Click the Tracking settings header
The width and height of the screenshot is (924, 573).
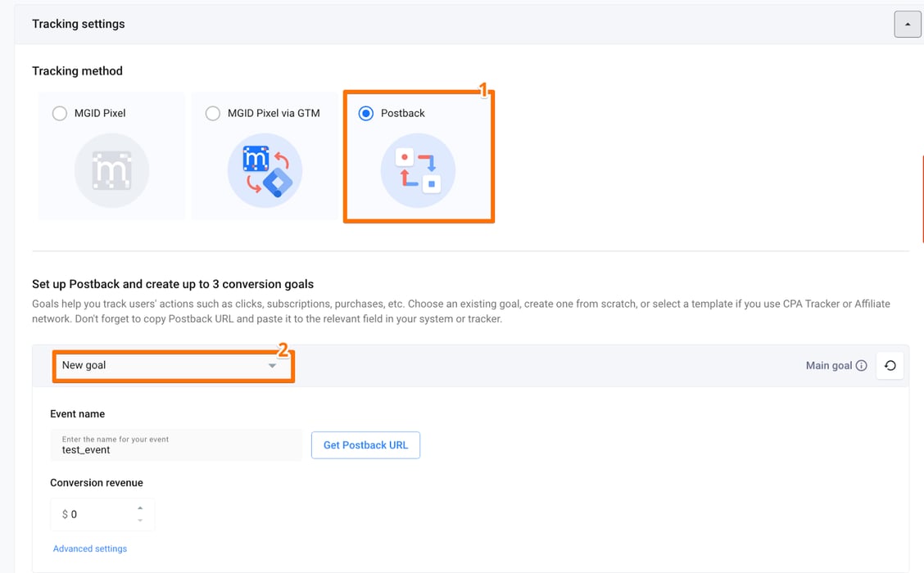78,24
